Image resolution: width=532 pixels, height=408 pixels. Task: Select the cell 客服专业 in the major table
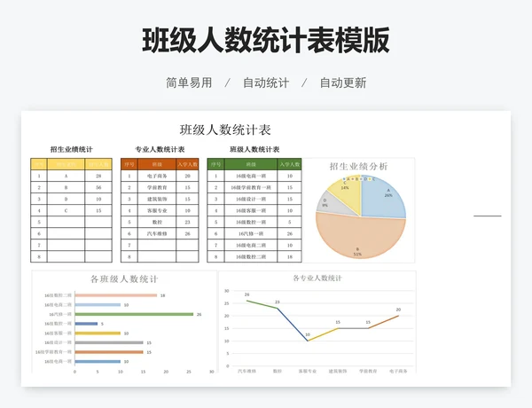coord(157,210)
